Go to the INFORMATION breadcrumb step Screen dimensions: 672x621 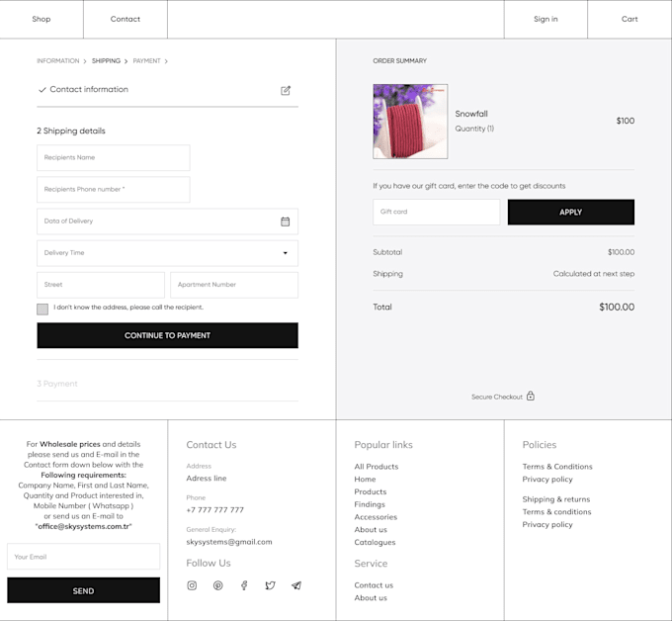[58, 61]
